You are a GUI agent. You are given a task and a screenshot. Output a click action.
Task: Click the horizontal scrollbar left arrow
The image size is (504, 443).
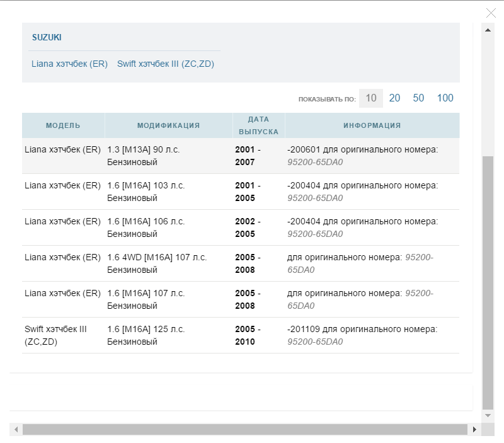[x=16, y=429]
